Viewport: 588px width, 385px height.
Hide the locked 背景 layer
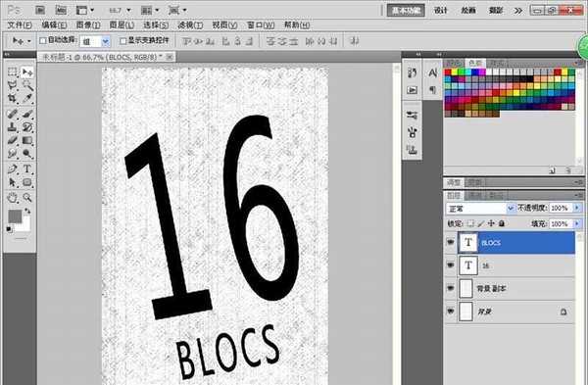[x=451, y=311]
